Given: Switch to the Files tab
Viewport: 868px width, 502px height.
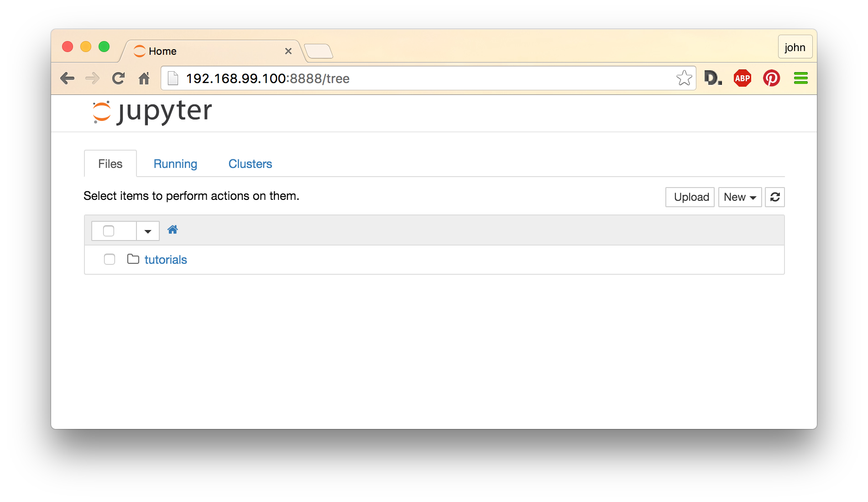Looking at the screenshot, I should coord(110,164).
